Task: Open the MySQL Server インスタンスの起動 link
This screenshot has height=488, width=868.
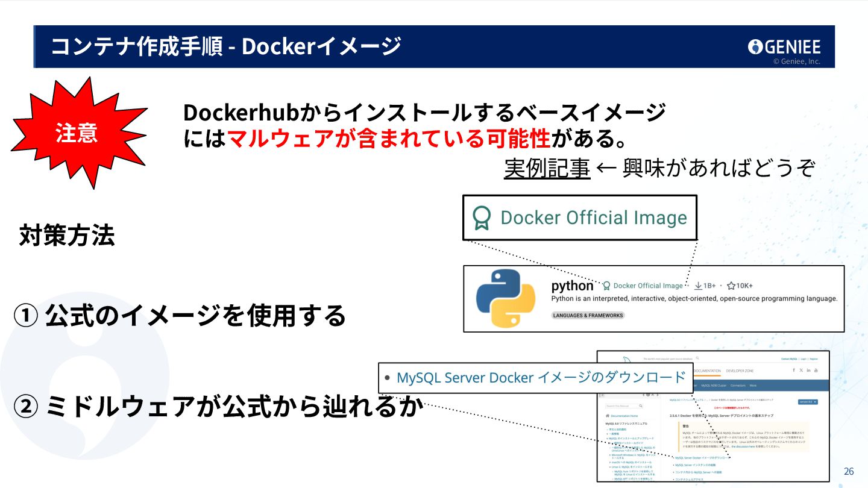Action: (696, 465)
